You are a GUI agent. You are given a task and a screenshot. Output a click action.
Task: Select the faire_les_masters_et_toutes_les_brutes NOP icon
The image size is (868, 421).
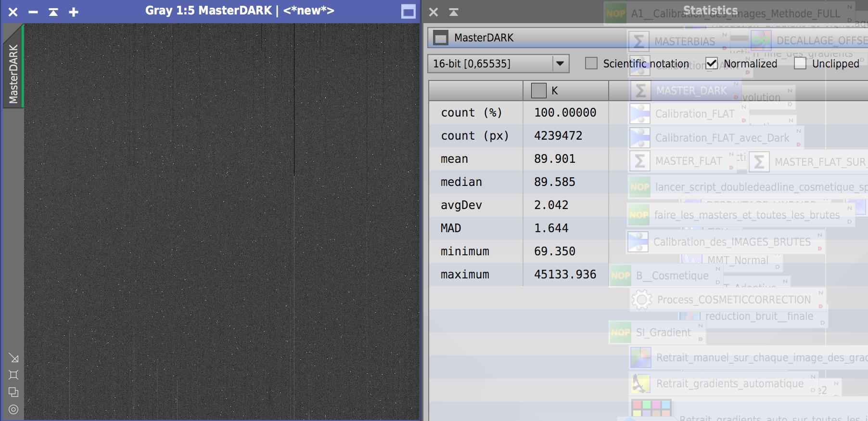coord(639,215)
